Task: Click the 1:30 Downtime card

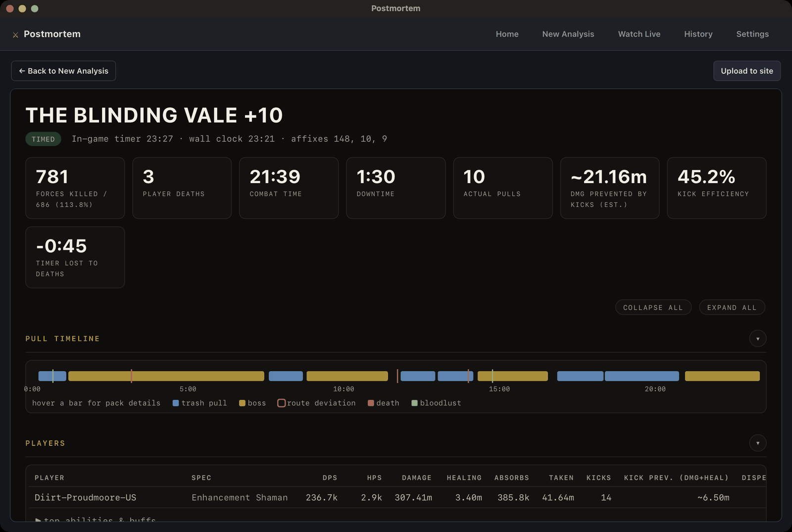Action: coord(396,188)
